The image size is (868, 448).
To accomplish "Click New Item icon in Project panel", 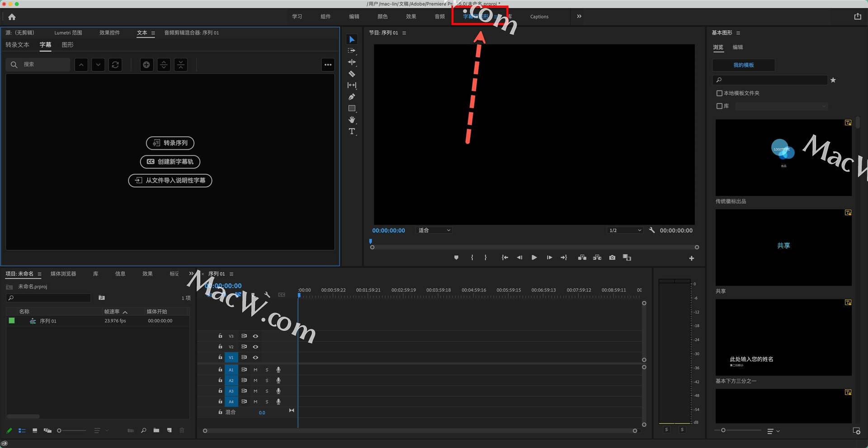I will pos(169,430).
